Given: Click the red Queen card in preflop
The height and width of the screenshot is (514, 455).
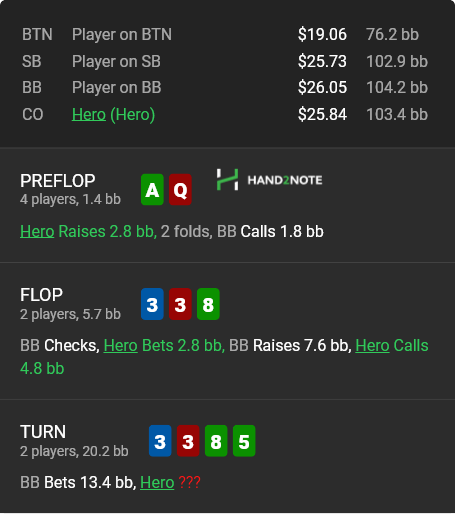Looking at the screenshot, I should pos(180,190).
